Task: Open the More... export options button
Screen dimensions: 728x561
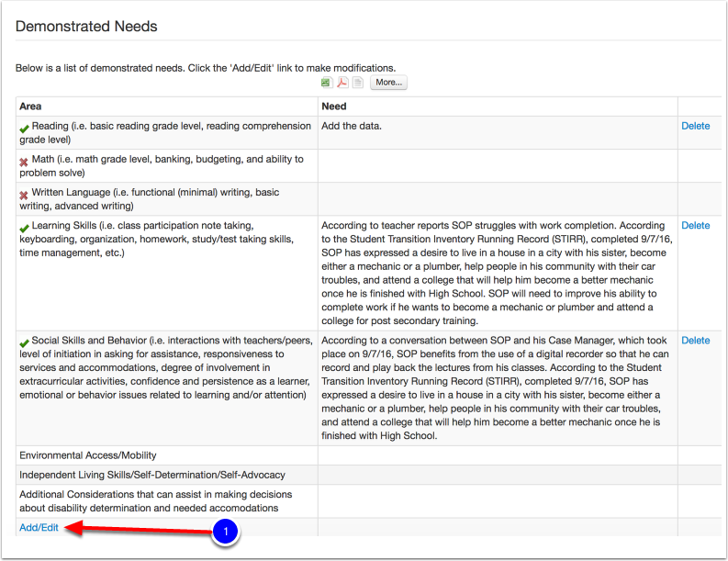Action: pyautogui.click(x=388, y=83)
